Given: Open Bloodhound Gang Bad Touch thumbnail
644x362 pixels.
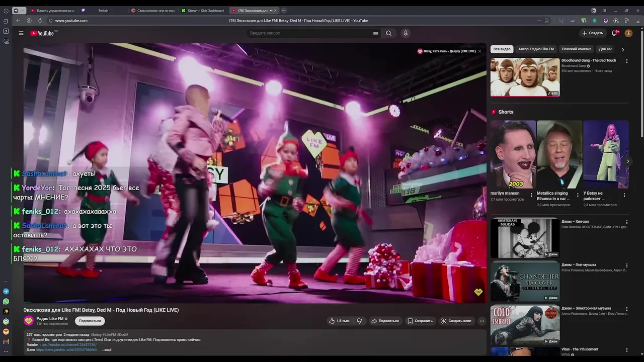Looking at the screenshot, I should tap(525, 77).
